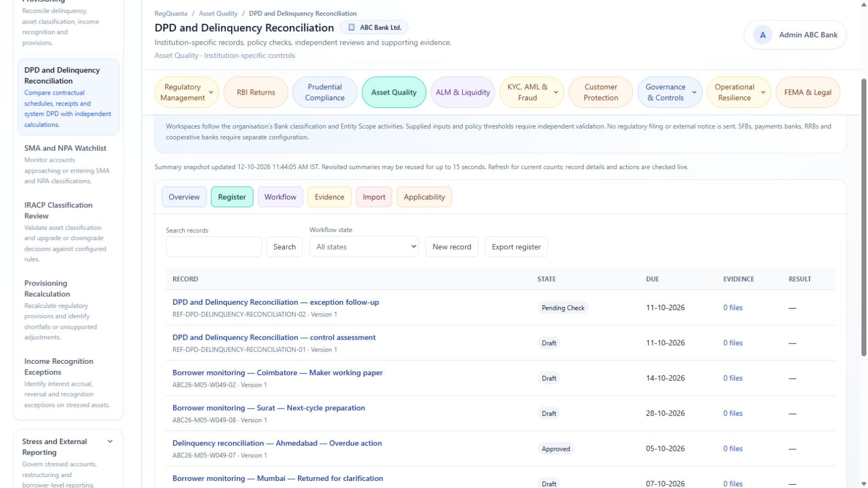Expand KYC, AML & Fraud chevron
The width and height of the screenshot is (868, 488).
click(556, 92)
